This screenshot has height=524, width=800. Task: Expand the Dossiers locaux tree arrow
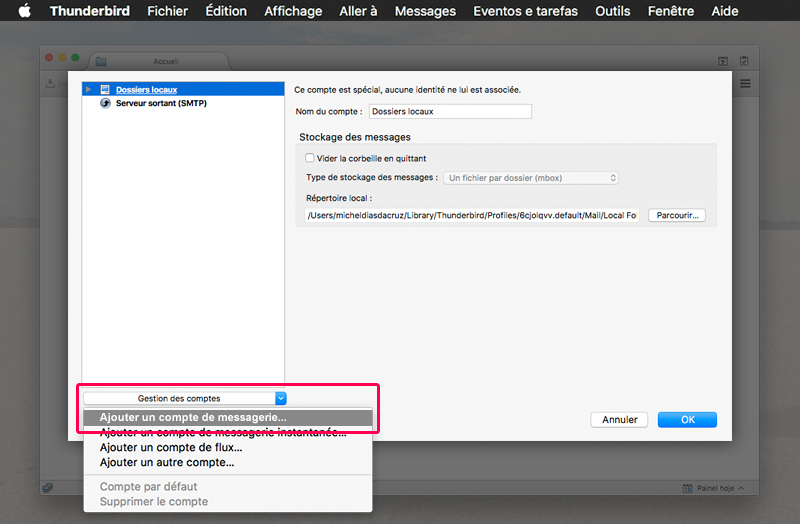(x=88, y=89)
